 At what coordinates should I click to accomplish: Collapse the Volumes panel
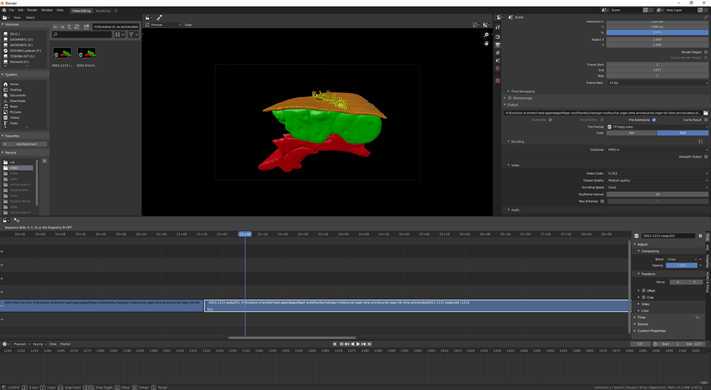[11, 24]
